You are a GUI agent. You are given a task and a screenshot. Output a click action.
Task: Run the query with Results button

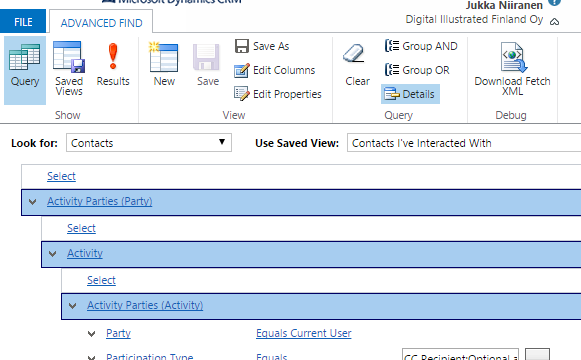[113, 64]
